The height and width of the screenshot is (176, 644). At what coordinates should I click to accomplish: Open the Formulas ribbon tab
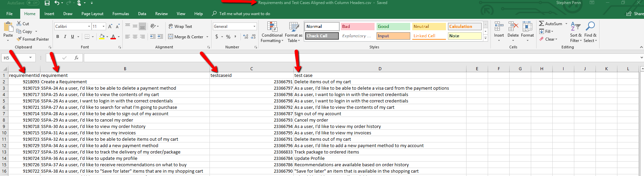(121, 14)
